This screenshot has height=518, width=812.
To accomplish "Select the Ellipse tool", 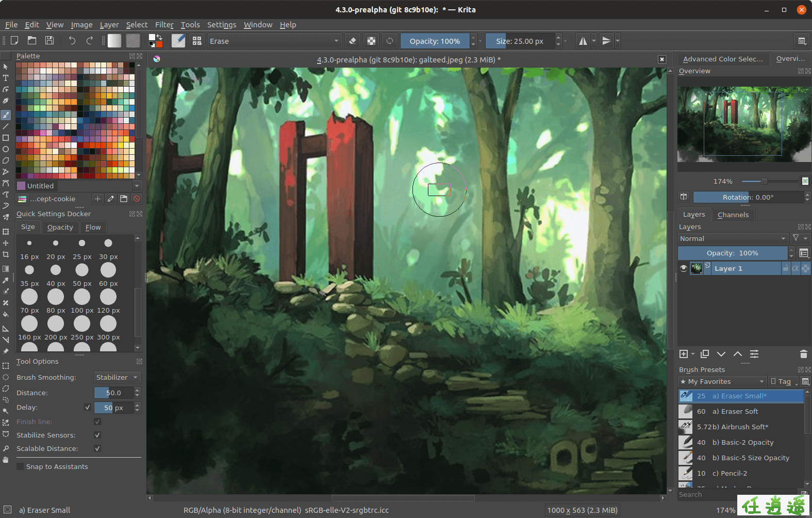I will click(x=6, y=149).
